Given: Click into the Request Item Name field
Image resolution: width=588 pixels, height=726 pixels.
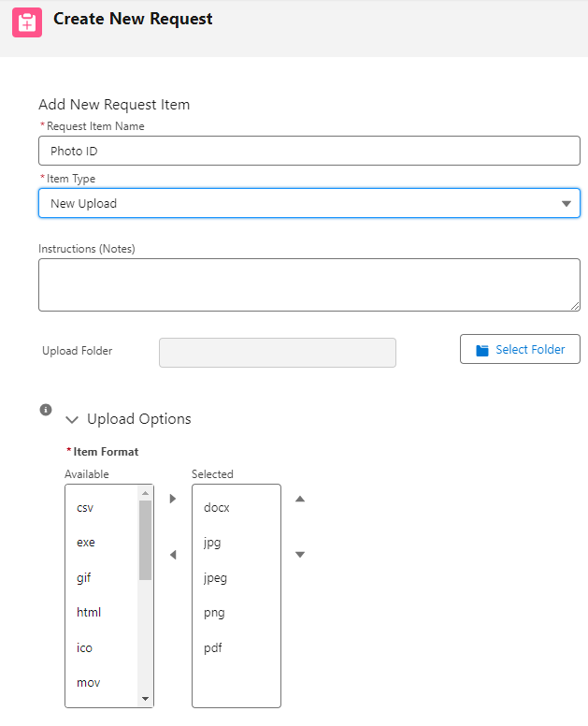Looking at the screenshot, I should point(308,151).
